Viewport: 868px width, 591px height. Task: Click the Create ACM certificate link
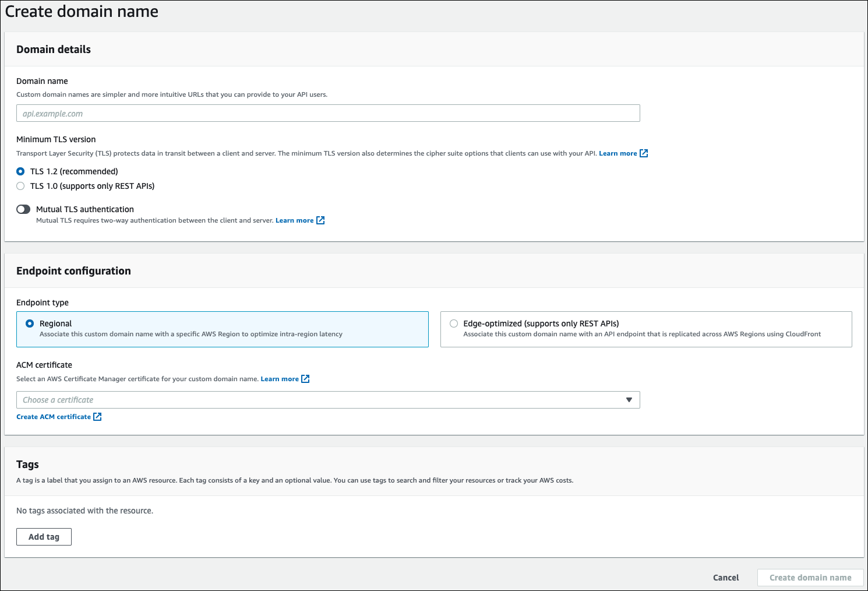click(x=54, y=416)
